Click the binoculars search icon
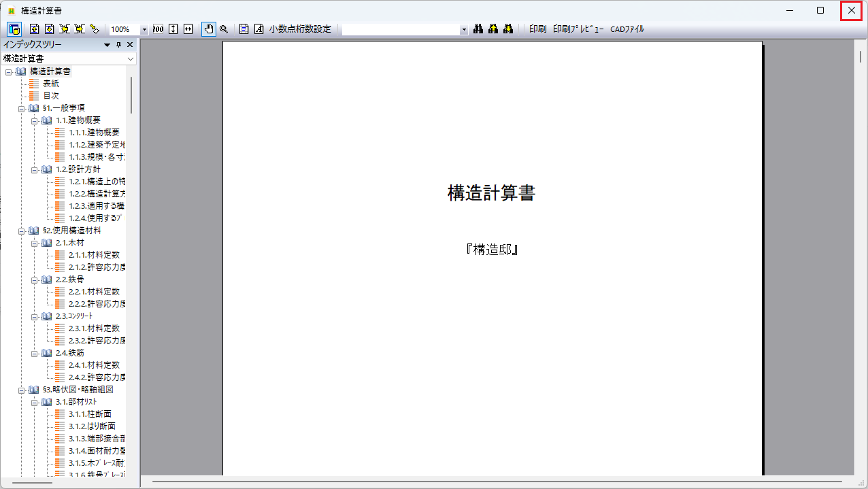Viewport: 868px width, 489px height. [x=478, y=29]
